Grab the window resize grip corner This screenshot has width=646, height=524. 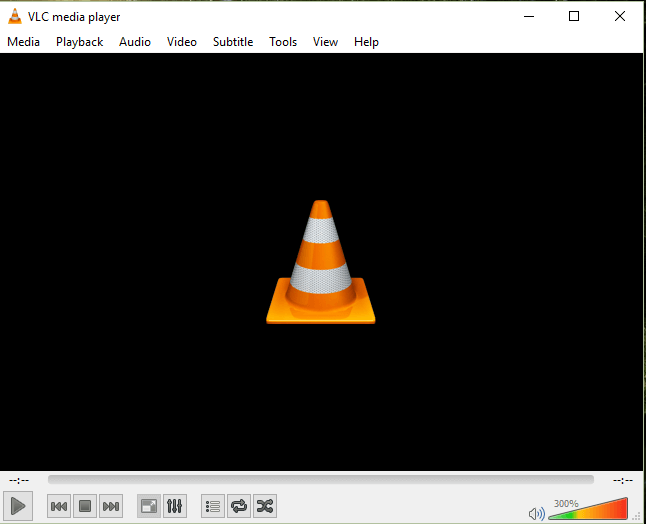[637, 517]
